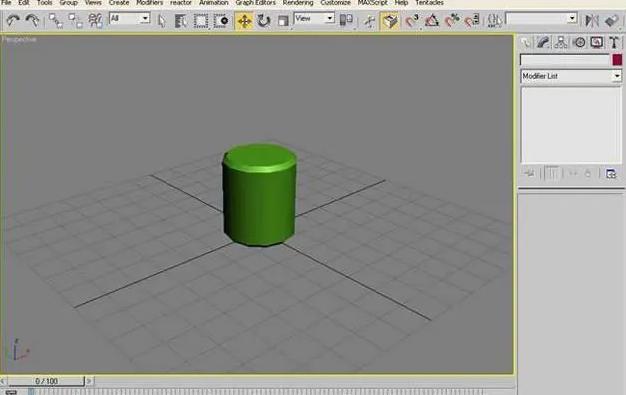
Task: Switch to the Motion command panel tab
Action: coord(579,42)
